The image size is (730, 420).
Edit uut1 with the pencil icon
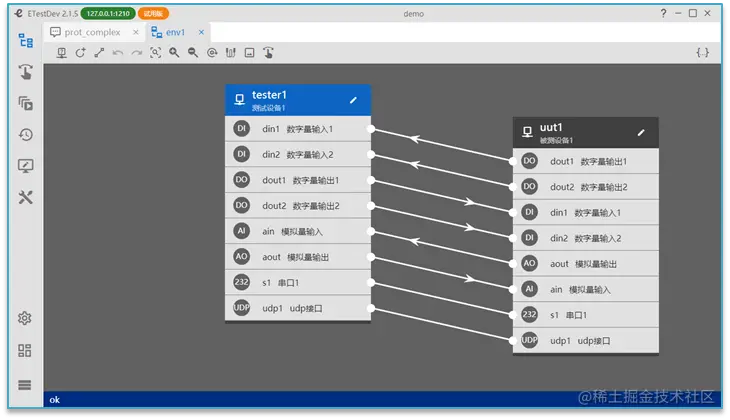click(641, 133)
